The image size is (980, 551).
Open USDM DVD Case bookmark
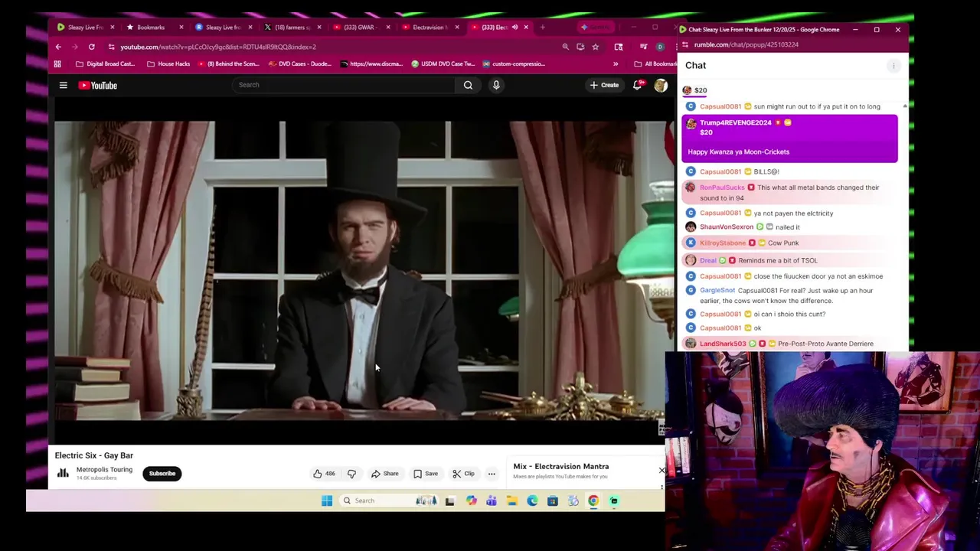coord(443,64)
